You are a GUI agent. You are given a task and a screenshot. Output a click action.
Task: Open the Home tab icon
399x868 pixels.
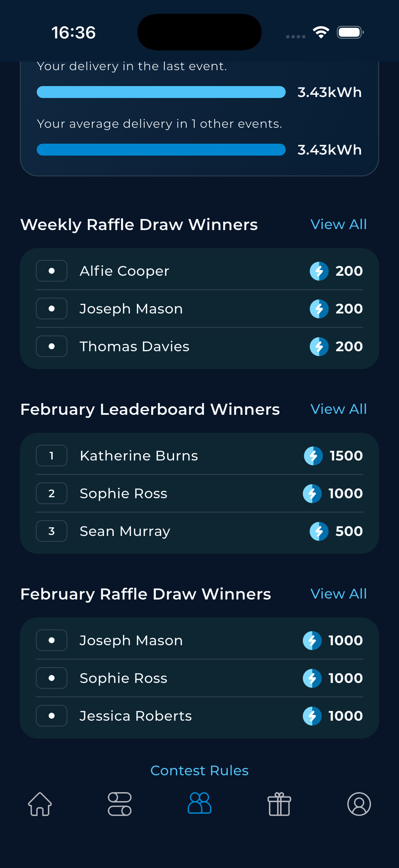tap(40, 804)
